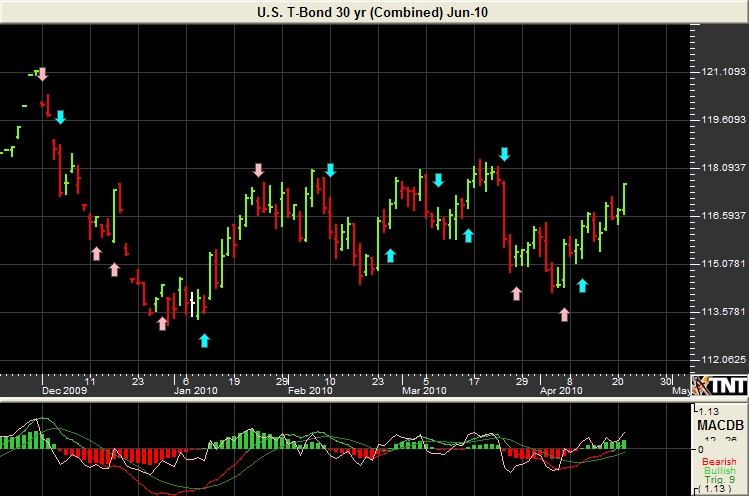Click the cyan up arrow below the early January low

(x=204, y=340)
